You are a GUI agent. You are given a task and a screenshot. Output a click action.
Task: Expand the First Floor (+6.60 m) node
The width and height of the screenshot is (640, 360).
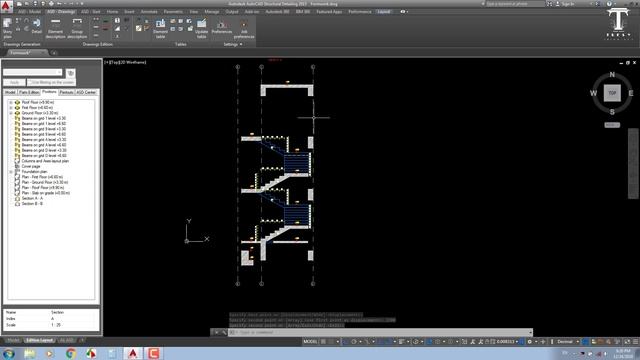tap(11, 108)
